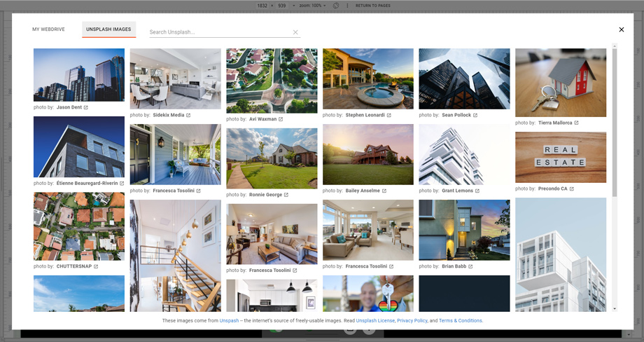Click the Return to Pages button
The image size is (644, 342).
click(372, 5)
